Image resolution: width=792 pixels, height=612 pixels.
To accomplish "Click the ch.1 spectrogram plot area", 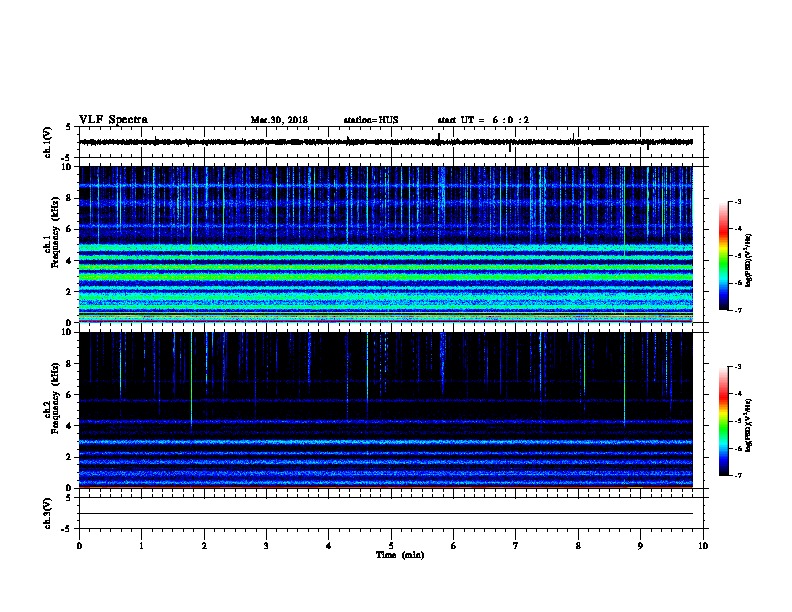I will coord(386,244).
